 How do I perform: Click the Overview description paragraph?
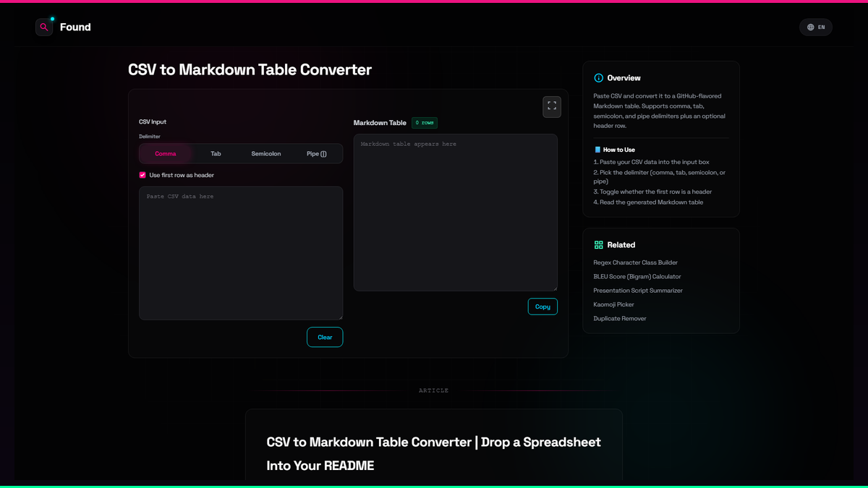click(660, 111)
